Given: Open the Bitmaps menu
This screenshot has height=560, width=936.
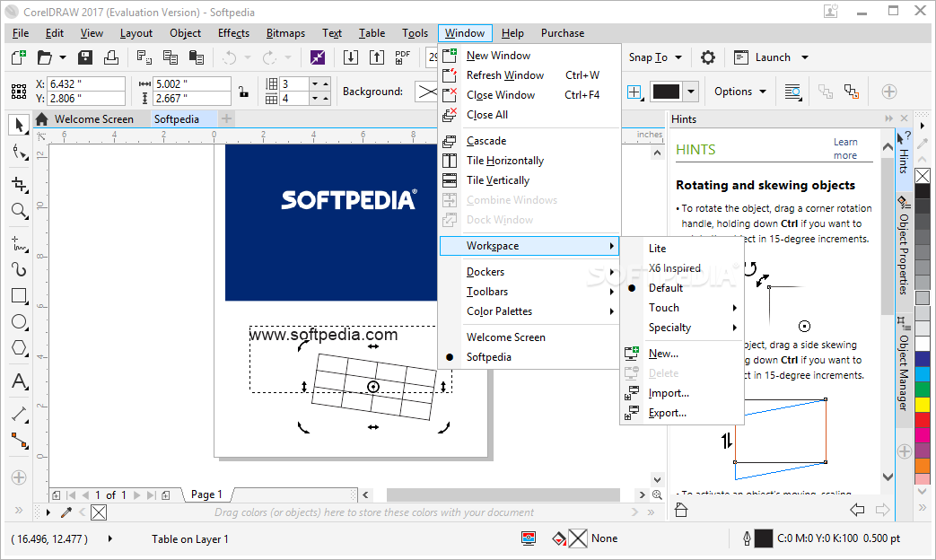Looking at the screenshot, I should 285,33.
